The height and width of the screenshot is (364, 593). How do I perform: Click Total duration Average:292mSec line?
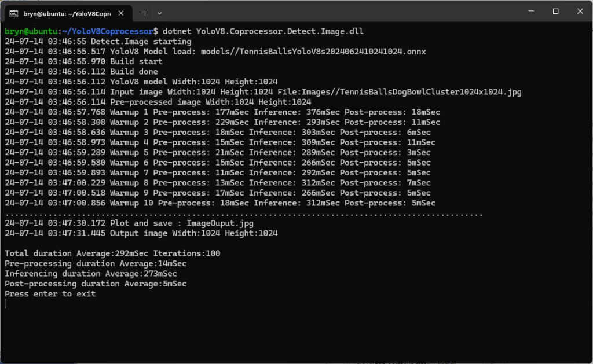point(112,253)
